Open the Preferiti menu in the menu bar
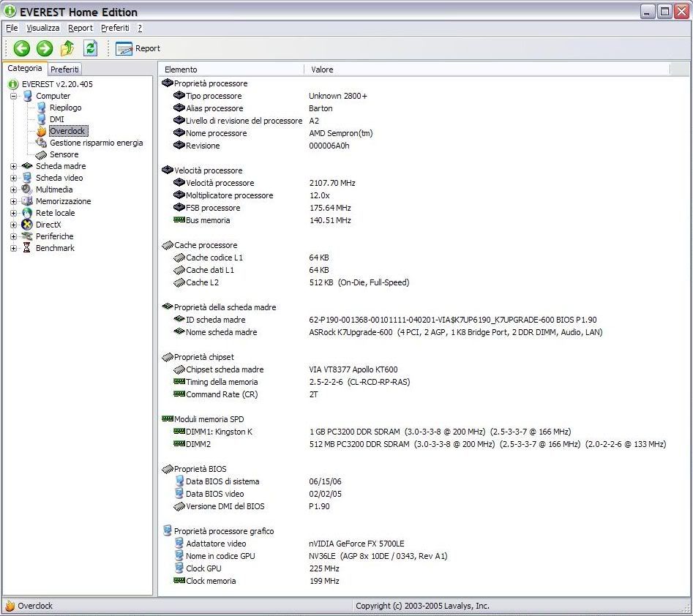Image resolution: width=693 pixels, height=616 pixels. point(116,28)
